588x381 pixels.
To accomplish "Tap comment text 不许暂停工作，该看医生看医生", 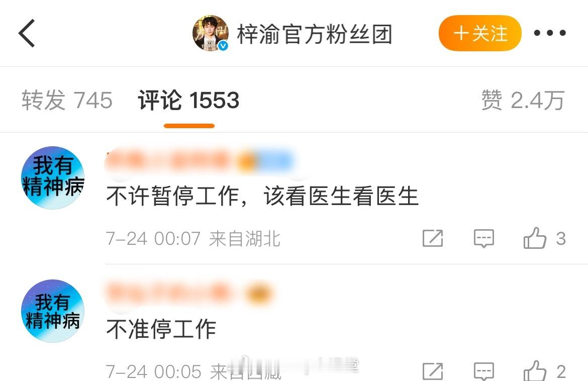I will pos(262,196).
